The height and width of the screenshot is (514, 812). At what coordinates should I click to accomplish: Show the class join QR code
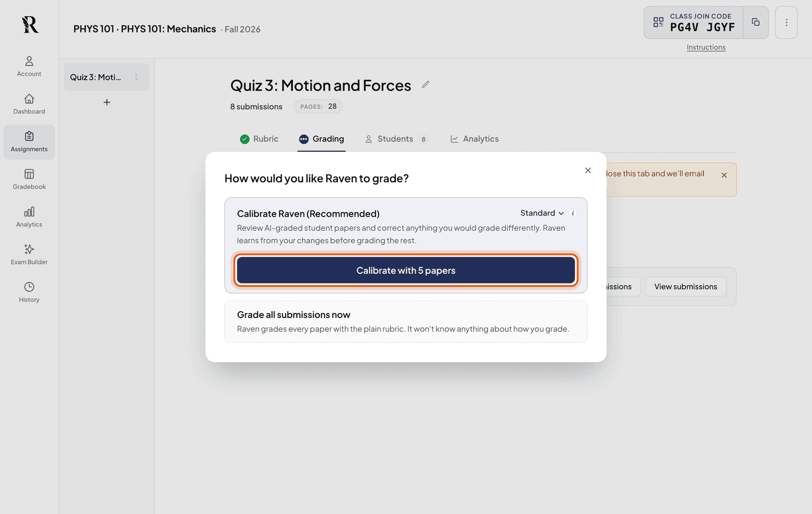(658, 22)
